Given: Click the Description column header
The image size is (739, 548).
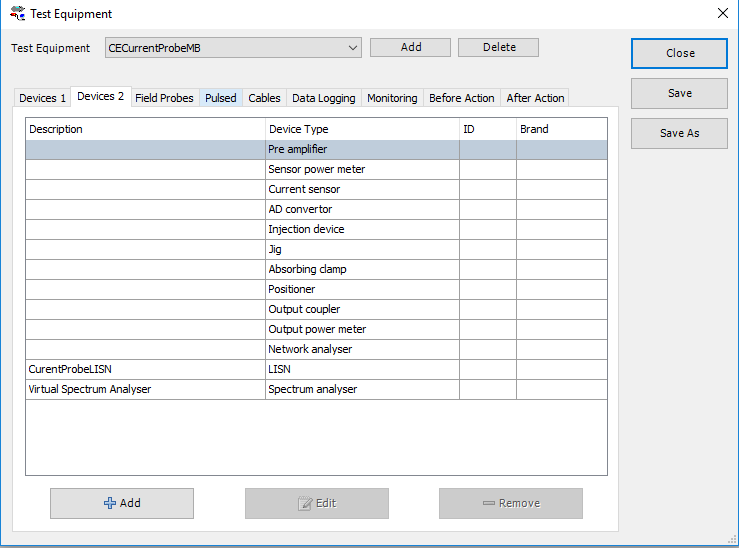Looking at the screenshot, I should [x=145, y=129].
